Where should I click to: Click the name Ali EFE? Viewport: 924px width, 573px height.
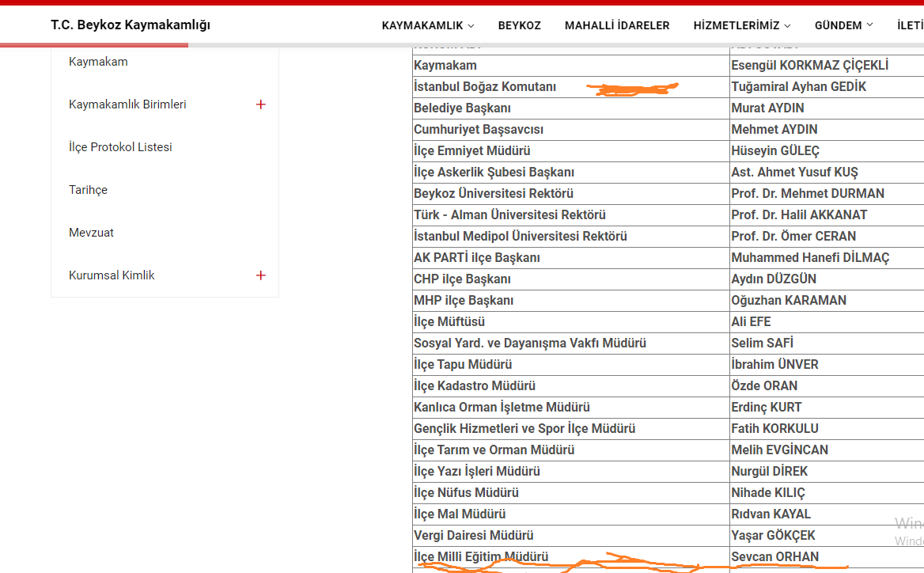click(x=751, y=322)
